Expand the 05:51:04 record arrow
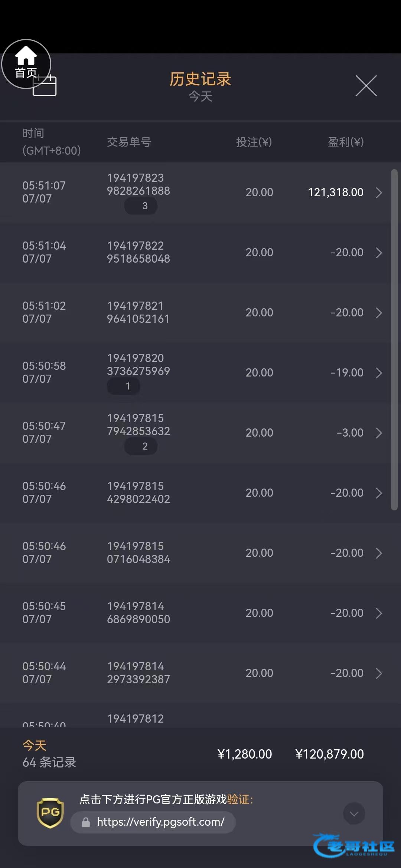Viewport: 401px width, 868px height. coord(379,253)
